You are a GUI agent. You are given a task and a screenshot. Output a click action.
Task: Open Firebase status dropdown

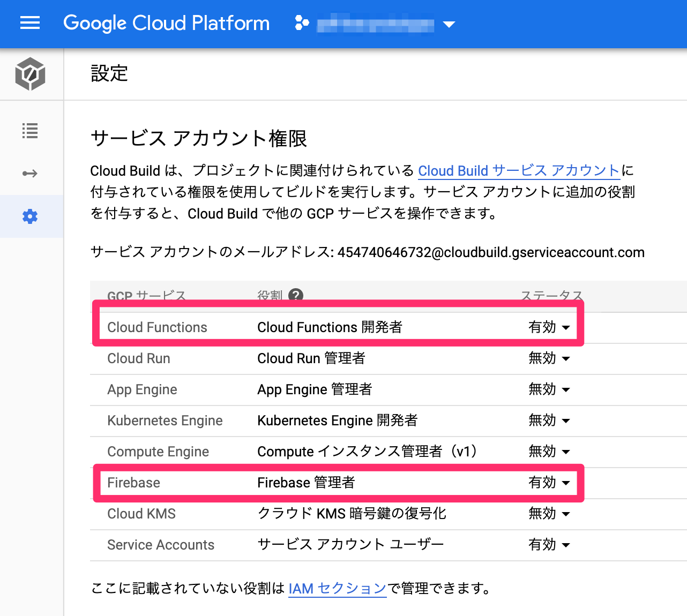click(549, 483)
